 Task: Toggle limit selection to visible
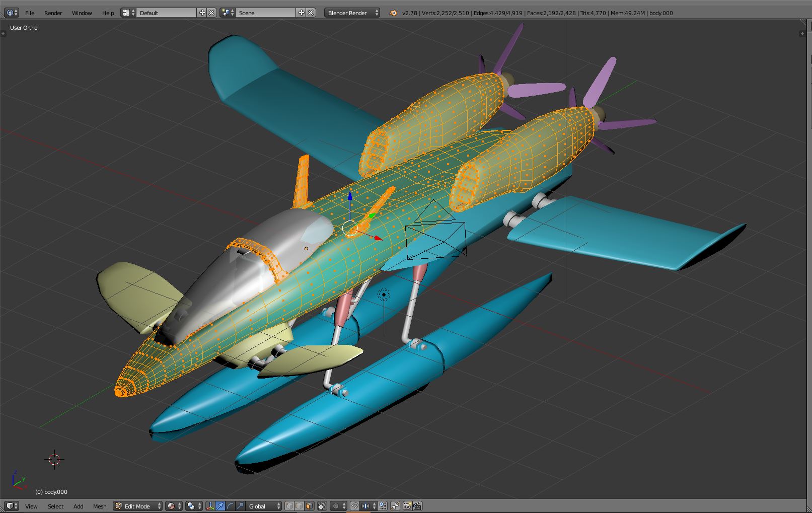(x=322, y=506)
